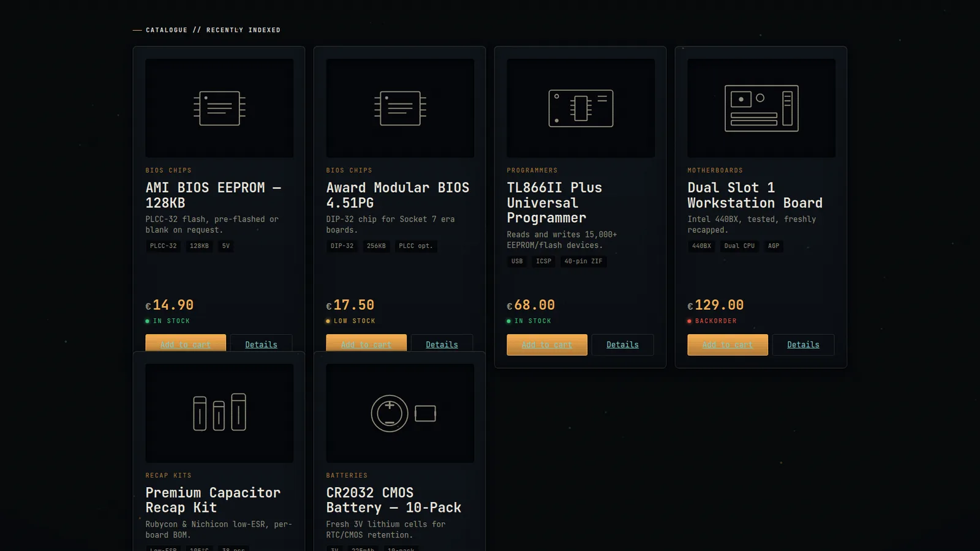Image resolution: width=980 pixels, height=551 pixels.
Task: Click the €68.00 price
Action: click(531, 305)
